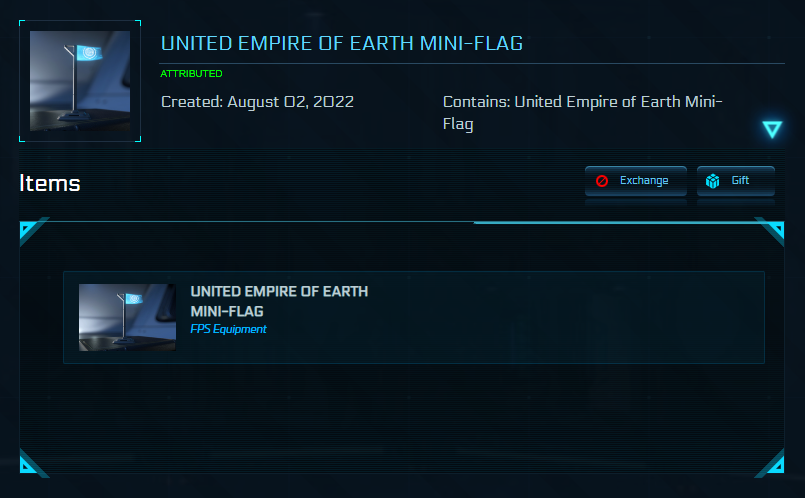Select the item name United Empire of Earth Mini-Flag
Screen dimensions: 805x498
279,301
